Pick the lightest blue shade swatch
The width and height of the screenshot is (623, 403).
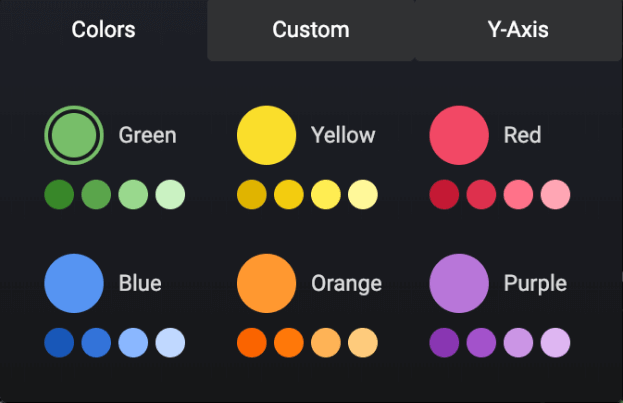tap(170, 343)
